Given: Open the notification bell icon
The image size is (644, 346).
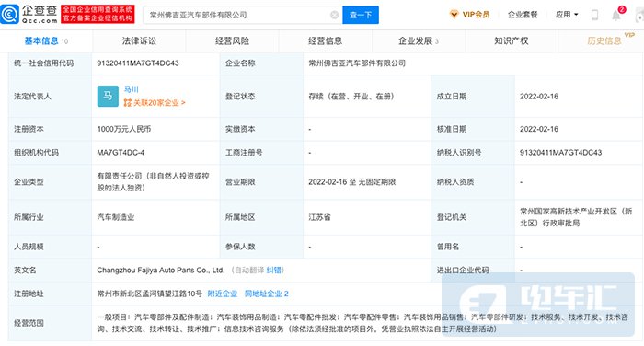Looking at the screenshot, I should click(x=616, y=16).
